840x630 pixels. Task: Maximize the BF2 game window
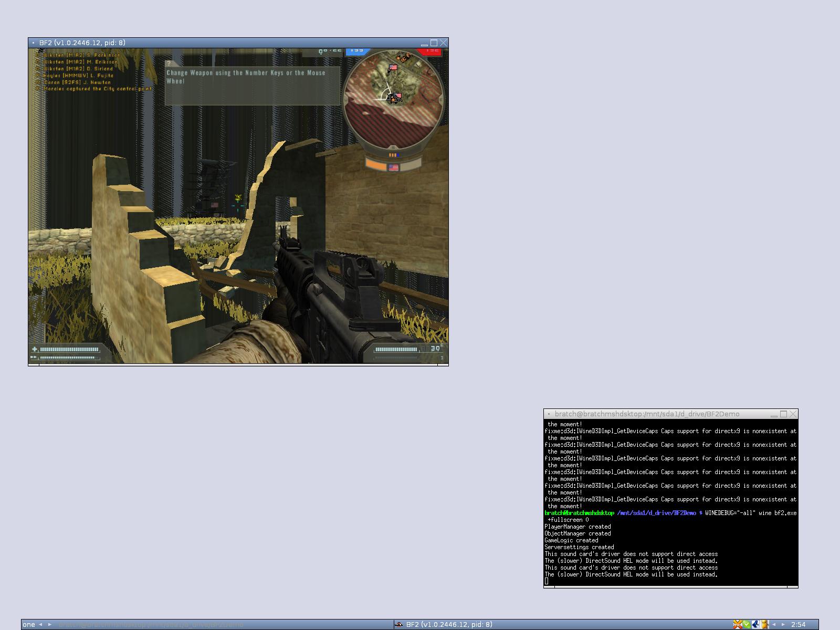coord(434,43)
